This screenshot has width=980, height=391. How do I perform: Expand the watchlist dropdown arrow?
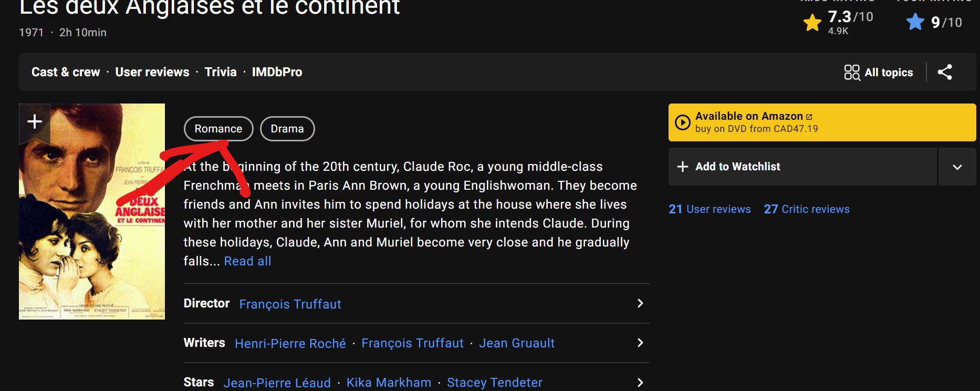pos(957,167)
